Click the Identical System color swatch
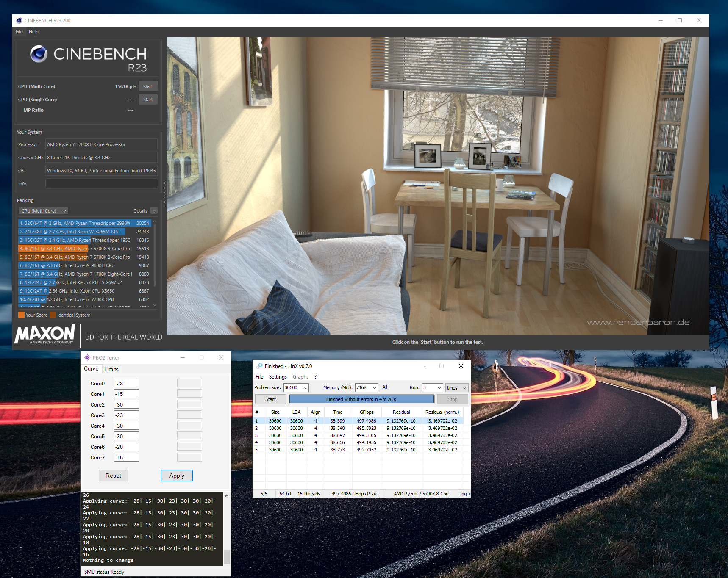Screen dimensions: 728x578 [x=53, y=315]
